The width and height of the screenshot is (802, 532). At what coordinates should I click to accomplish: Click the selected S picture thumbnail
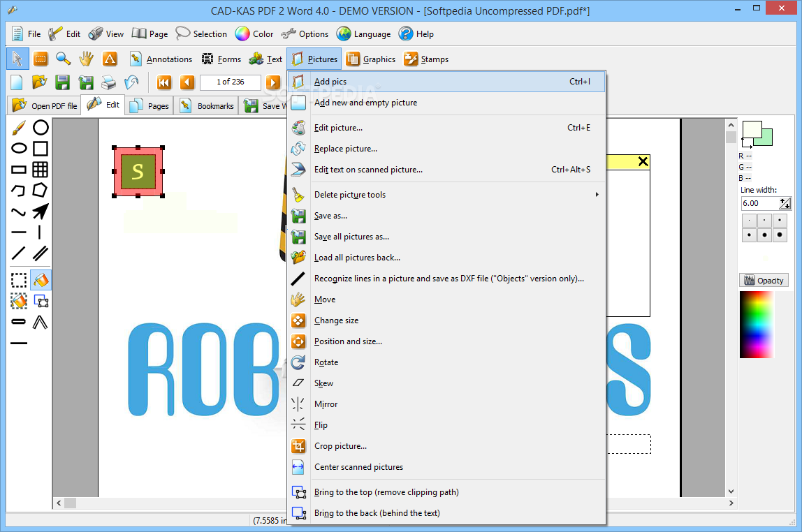[x=138, y=172]
